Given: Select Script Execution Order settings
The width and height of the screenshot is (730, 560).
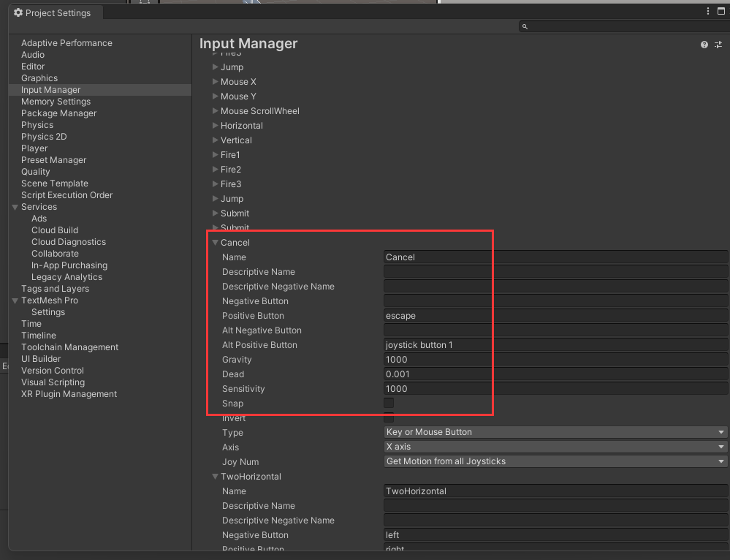Looking at the screenshot, I should click(66, 195).
